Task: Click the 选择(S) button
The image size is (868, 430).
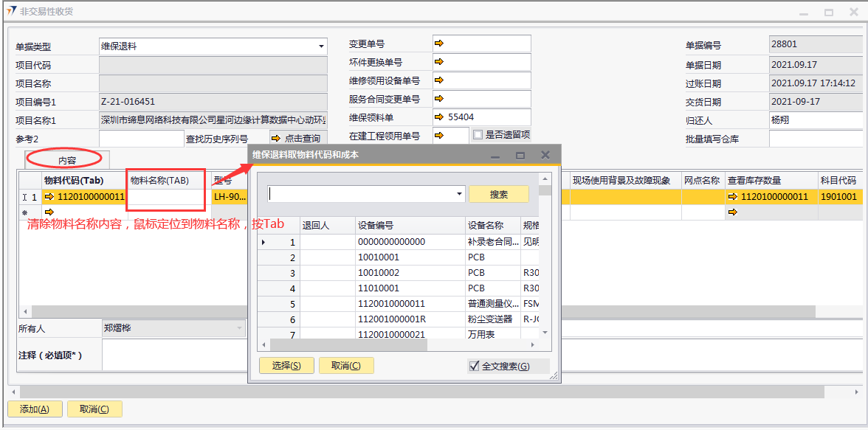Action: [x=286, y=366]
